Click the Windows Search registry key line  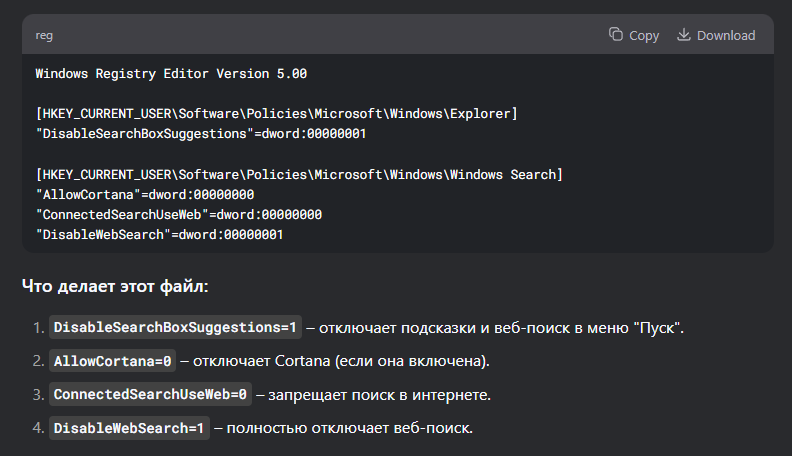299,175
